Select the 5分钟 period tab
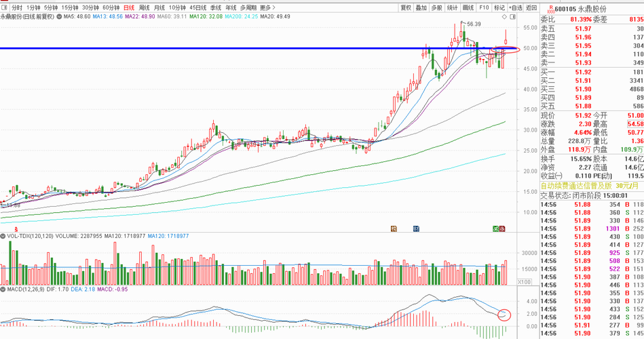The image size is (644, 339). tap(51, 8)
